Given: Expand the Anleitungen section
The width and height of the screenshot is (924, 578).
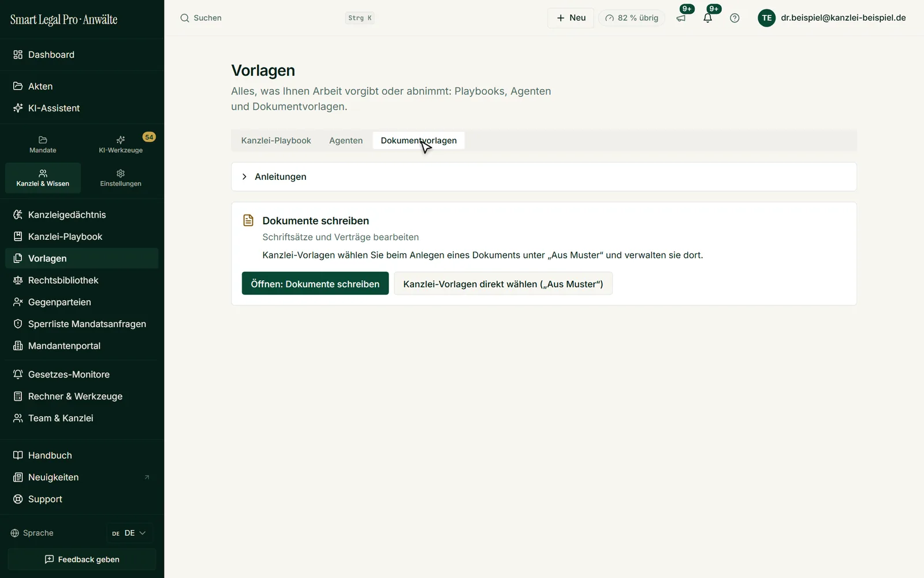Looking at the screenshot, I should (x=544, y=177).
